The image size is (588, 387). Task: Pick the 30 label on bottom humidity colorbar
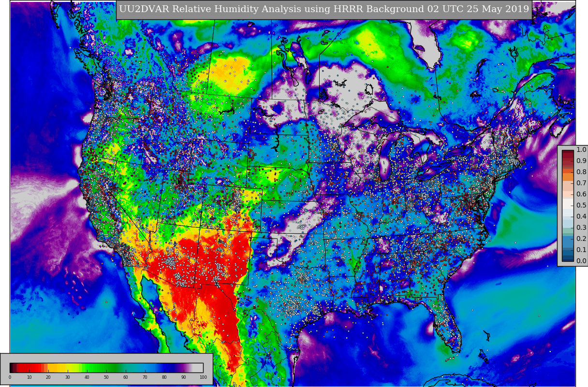click(68, 377)
